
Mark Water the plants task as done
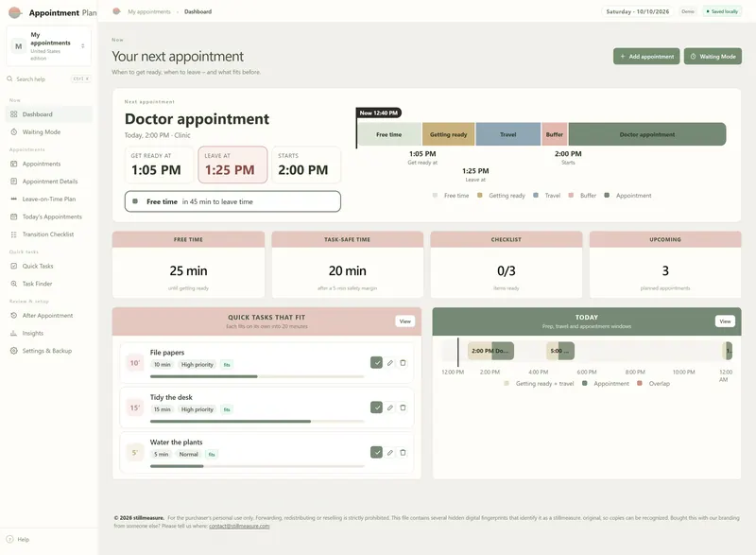click(376, 452)
